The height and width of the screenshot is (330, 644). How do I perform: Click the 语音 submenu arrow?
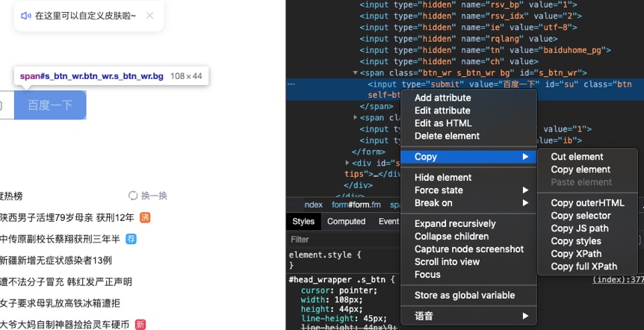[x=525, y=316]
